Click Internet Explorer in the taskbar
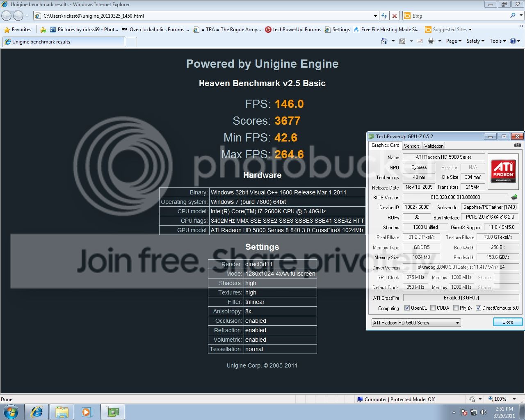This screenshot has height=420, width=525. point(37,412)
